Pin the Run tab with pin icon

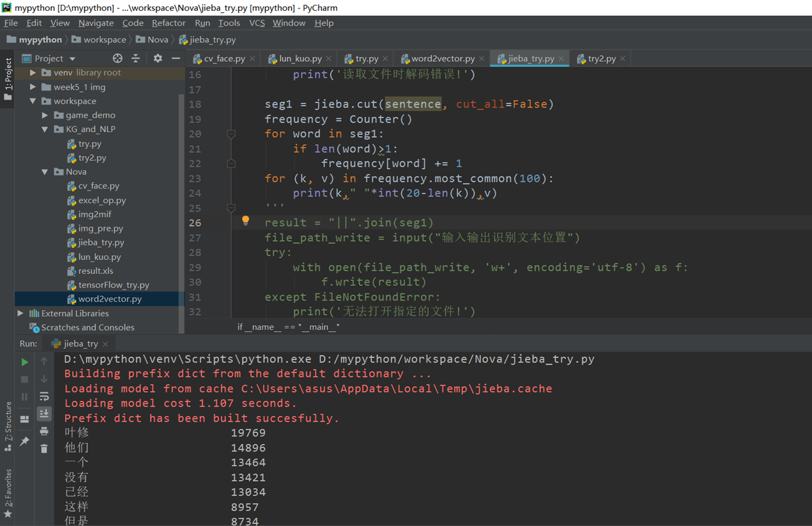click(24, 442)
